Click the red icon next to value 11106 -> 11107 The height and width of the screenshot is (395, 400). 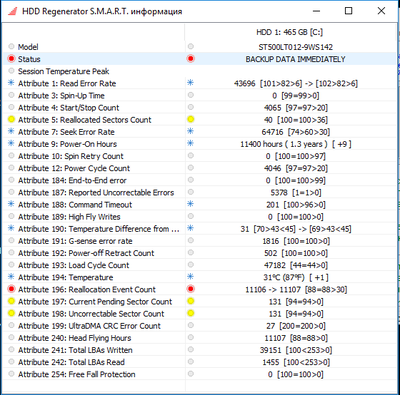(191, 289)
